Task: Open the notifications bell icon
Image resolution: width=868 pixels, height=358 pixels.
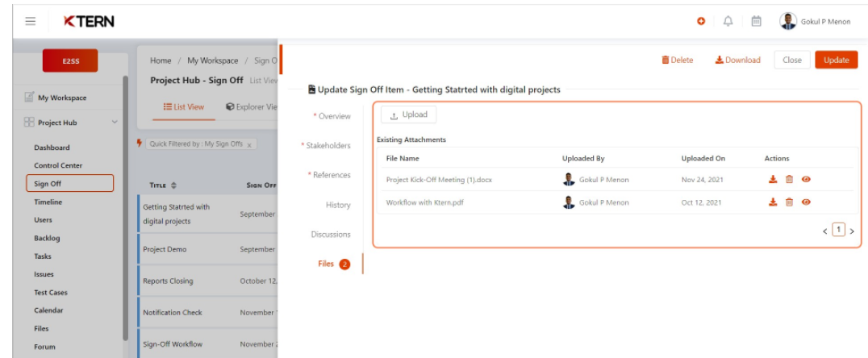Action: click(726, 22)
